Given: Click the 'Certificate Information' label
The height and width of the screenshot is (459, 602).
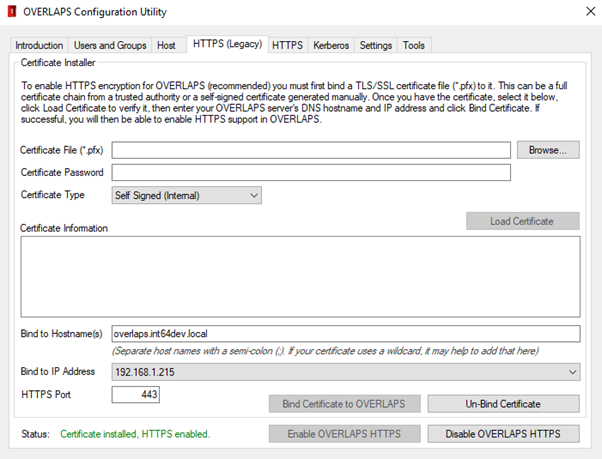Looking at the screenshot, I should 64,228.
